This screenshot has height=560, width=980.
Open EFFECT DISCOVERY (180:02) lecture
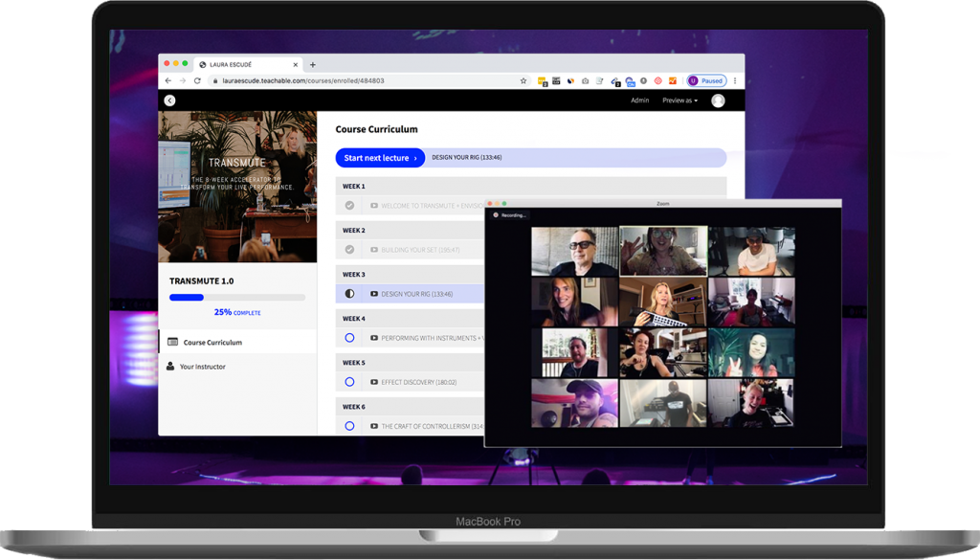coord(419,382)
